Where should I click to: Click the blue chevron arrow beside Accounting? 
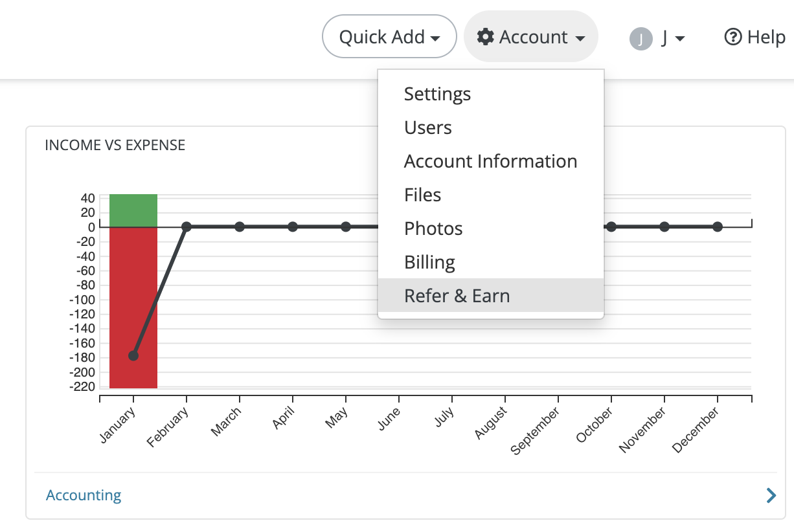click(x=771, y=496)
